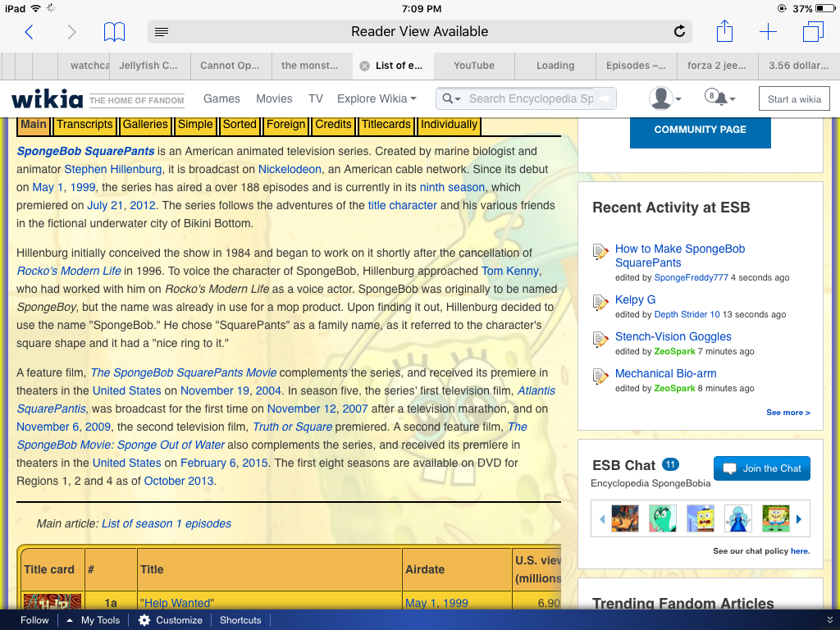Tap the Share icon in Safari toolbar
The height and width of the screenshot is (630, 840).
pyautogui.click(x=724, y=32)
